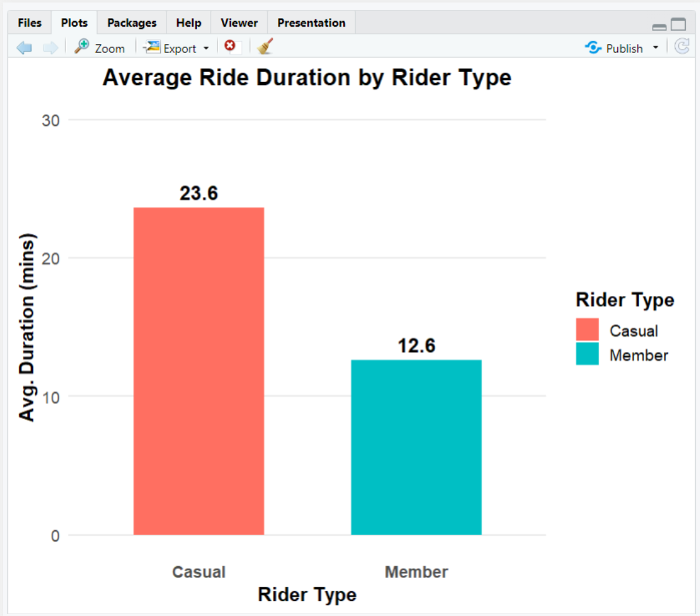
Task: Click the Publish icon
Action: coord(592,47)
